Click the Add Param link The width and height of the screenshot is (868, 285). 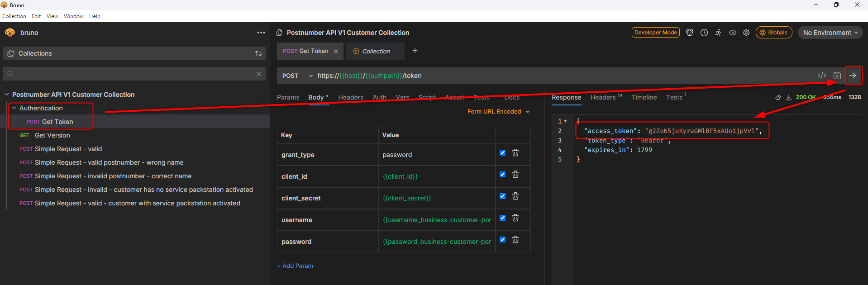tap(295, 266)
